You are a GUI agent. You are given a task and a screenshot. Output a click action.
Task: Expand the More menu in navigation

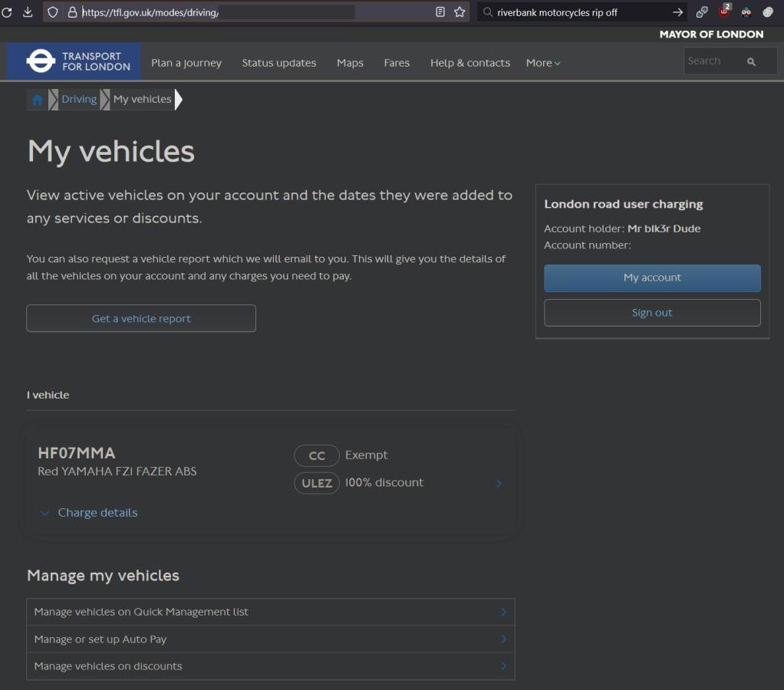pos(543,63)
